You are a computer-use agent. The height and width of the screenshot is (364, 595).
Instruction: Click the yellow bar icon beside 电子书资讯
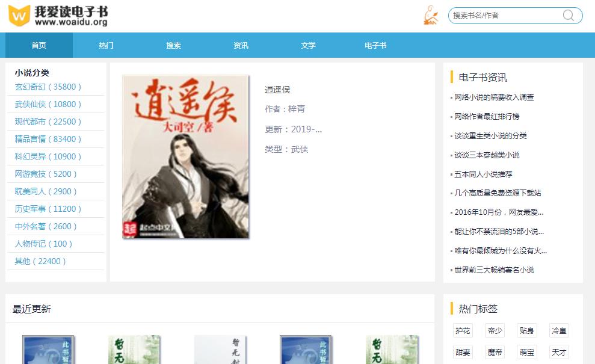pos(452,77)
